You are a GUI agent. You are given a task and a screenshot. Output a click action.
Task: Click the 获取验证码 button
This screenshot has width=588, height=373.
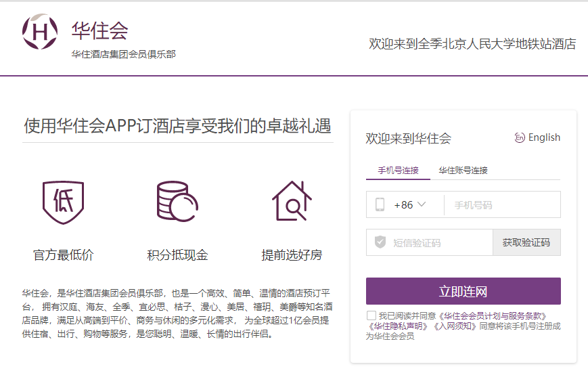point(526,242)
